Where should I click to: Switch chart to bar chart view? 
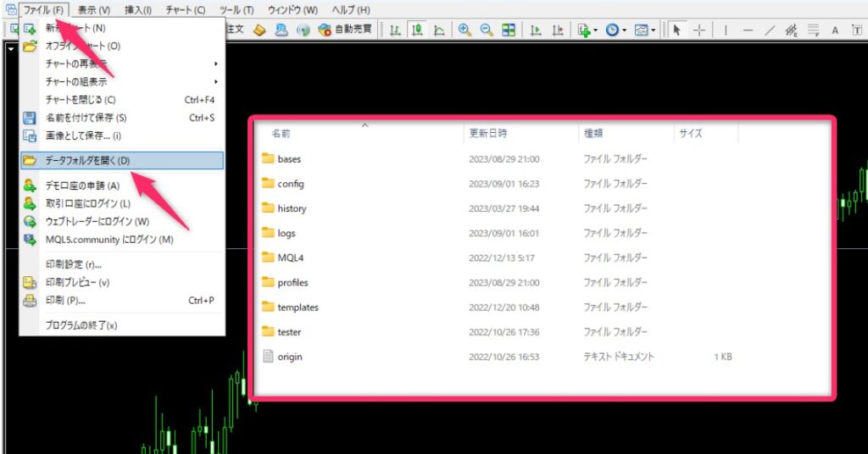click(x=395, y=30)
